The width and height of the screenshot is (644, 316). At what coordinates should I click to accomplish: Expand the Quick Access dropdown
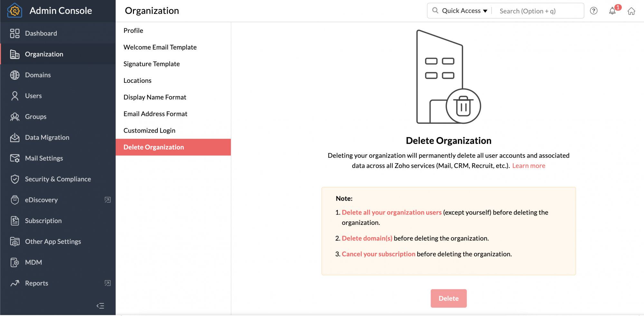tap(464, 11)
